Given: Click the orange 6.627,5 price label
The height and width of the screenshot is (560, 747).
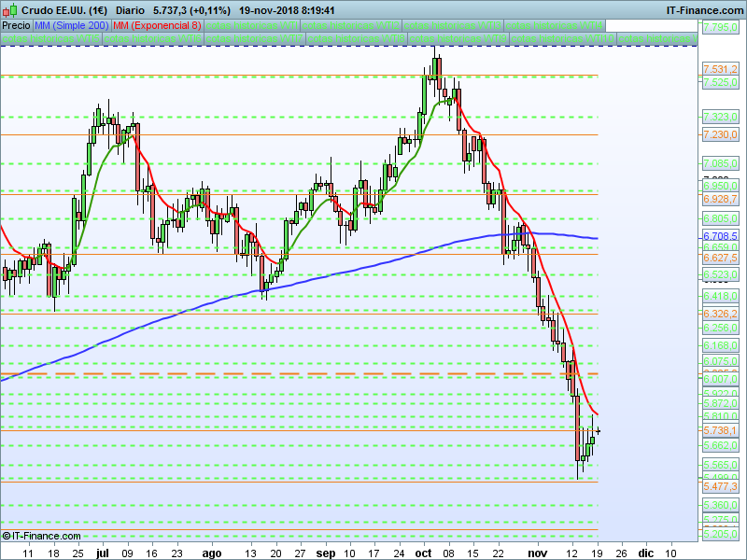Looking at the screenshot, I should click(x=720, y=258).
